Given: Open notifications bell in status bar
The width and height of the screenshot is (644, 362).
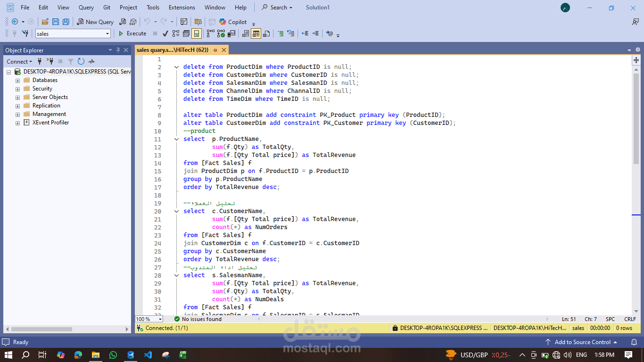Looking at the screenshot, I should (634, 342).
